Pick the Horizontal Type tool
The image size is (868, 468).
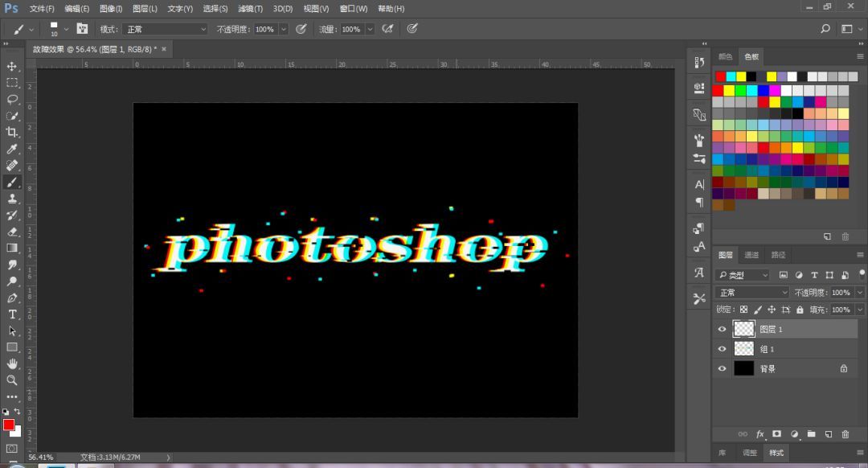click(x=11, y=314)
